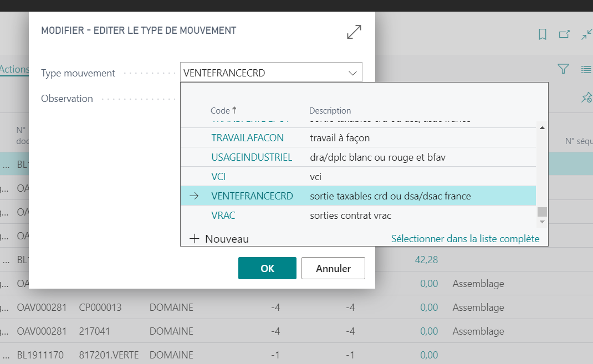Toggle the list view icon
Viewport: 593px width, 364px height.
[x=586, y=69]
